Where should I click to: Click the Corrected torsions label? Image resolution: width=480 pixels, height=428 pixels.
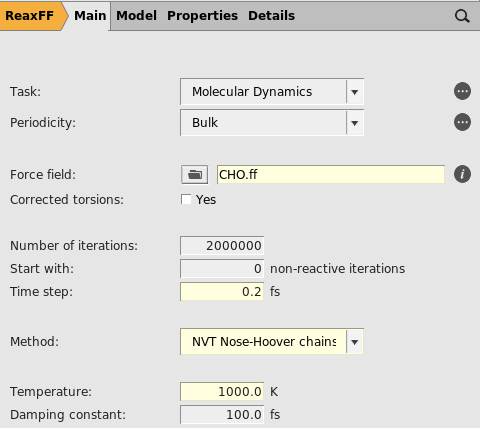click(x=67, y=199)
